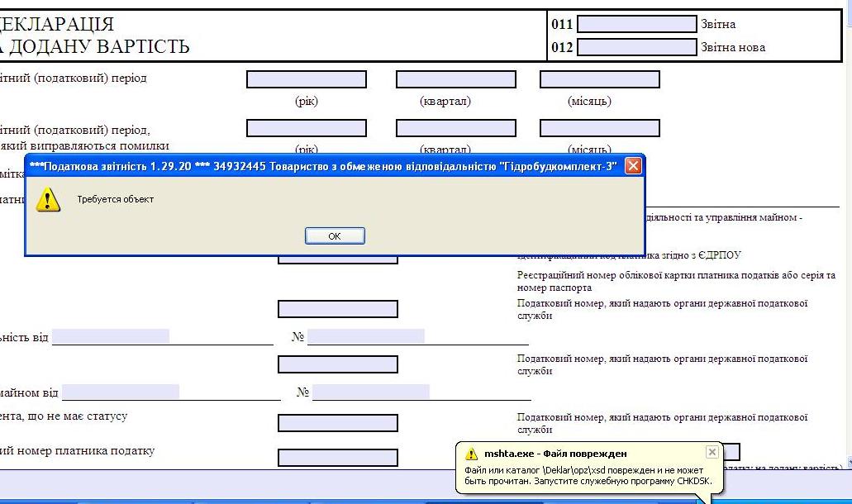Focus the correction period місяць field
The height and width of the screenshot is (504, 852).
pos(599,128)
